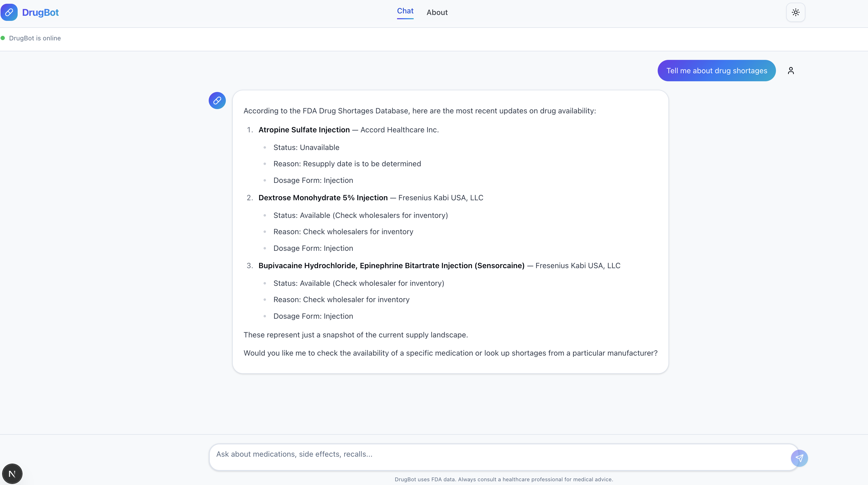Switch to the Chat tab

click(405, 11)
